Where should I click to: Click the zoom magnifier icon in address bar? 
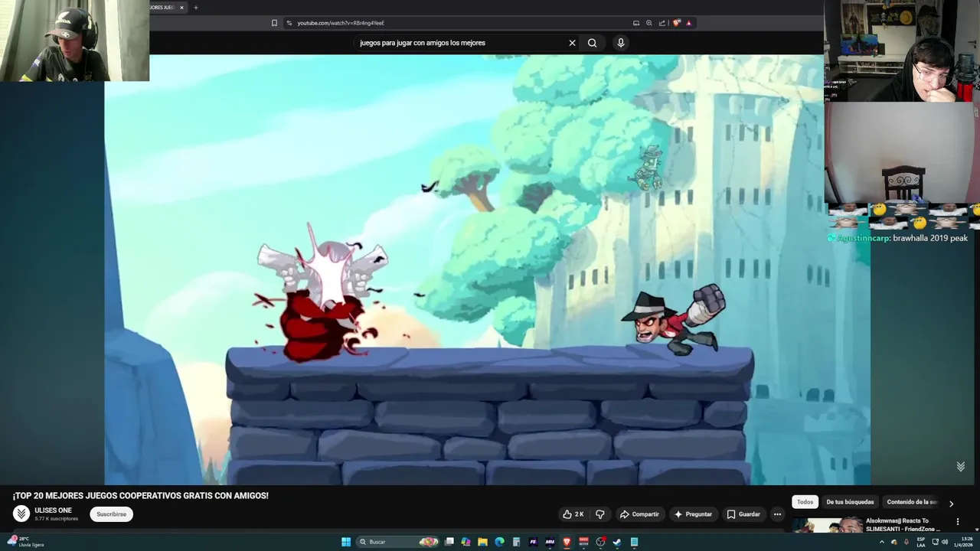click(649, 23)
